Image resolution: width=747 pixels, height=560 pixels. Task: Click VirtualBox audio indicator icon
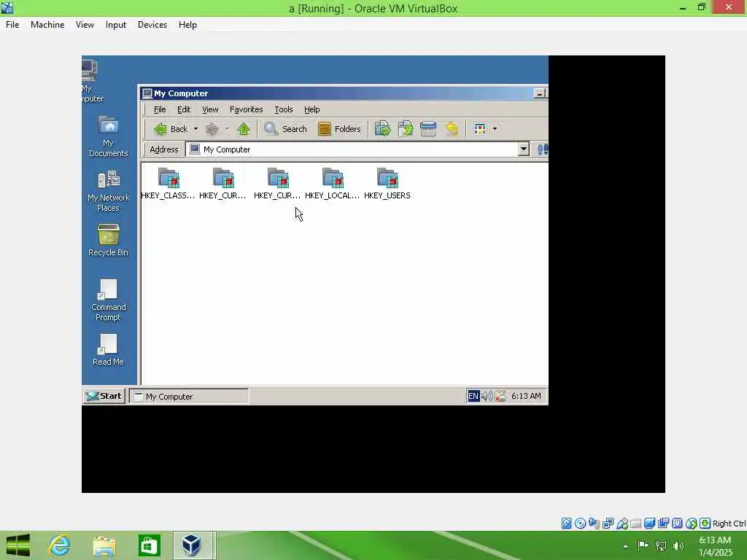click(594, 524)
